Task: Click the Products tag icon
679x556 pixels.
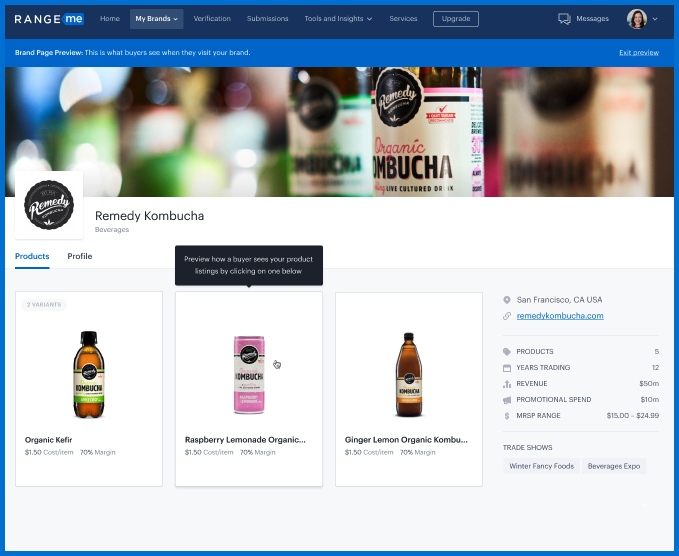Action: point(507,352)
